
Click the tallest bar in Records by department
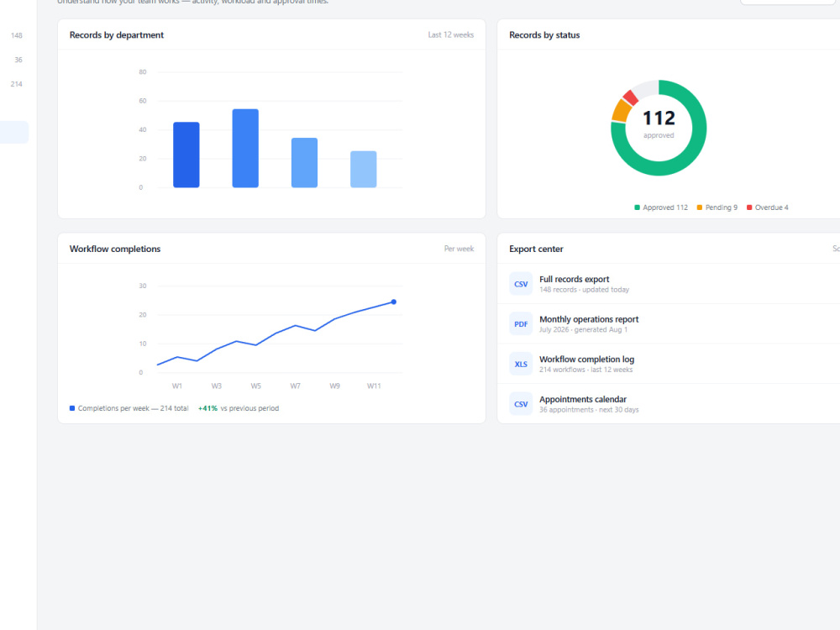coord(245,149)
